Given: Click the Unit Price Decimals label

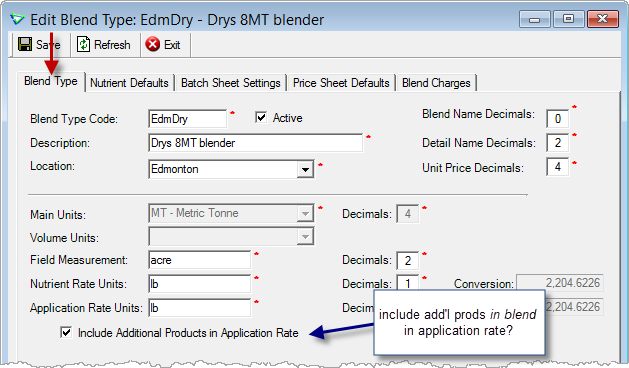Looking at the screenshot, I should (473, 168).
